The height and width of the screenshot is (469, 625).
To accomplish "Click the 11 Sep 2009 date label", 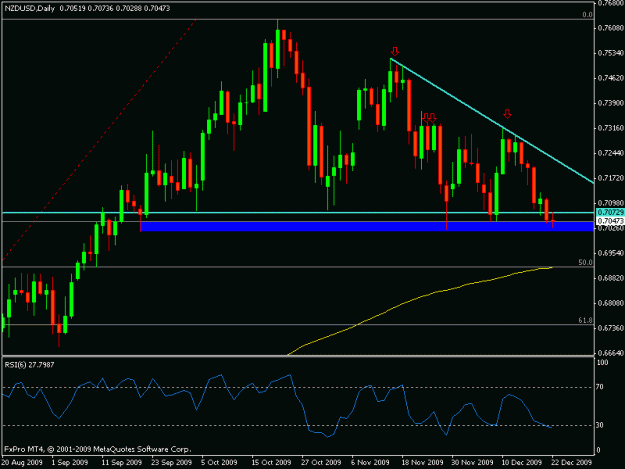I will click(x=122, y=463).
